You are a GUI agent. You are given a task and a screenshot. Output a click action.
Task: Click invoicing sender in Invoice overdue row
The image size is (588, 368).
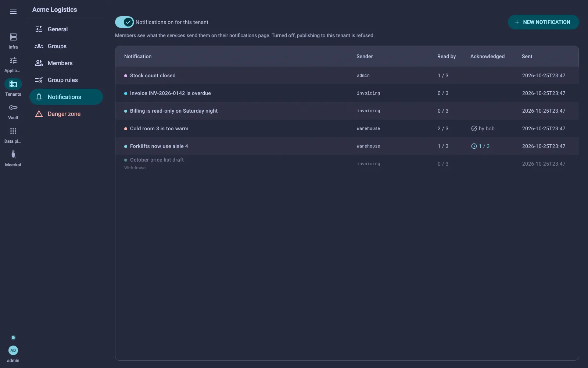coord(368,93)
